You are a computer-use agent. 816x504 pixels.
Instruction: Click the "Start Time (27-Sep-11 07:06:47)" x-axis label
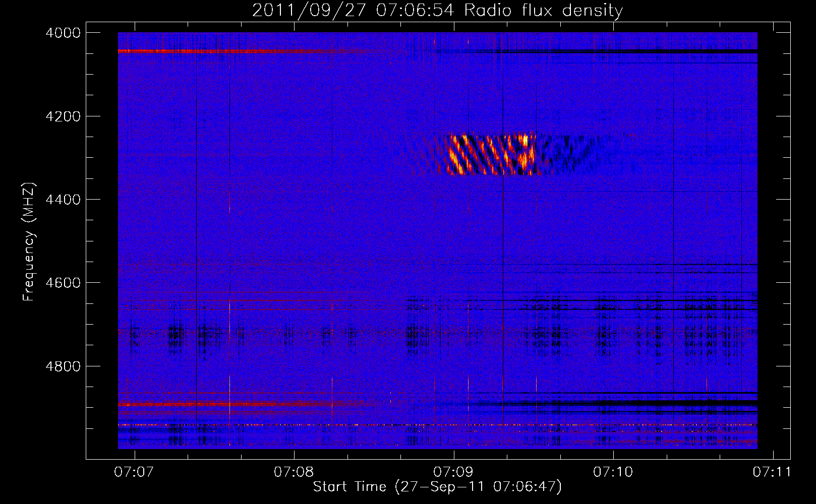(437, 487)
